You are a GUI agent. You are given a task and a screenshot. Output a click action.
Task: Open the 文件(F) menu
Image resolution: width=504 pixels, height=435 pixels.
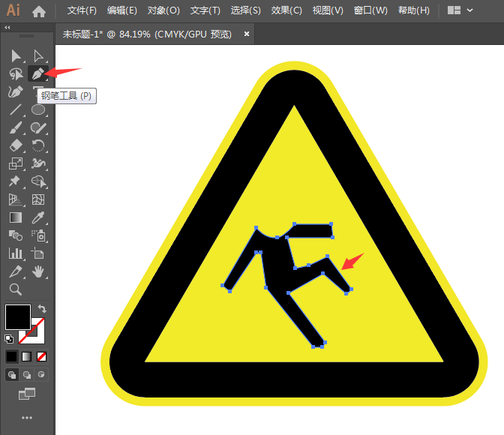82,10
